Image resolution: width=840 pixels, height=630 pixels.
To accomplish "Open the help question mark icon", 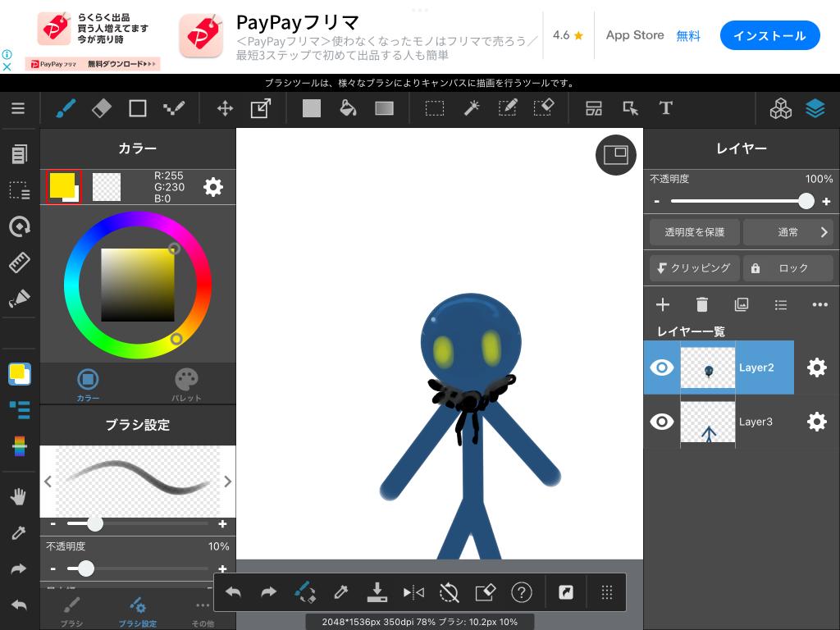I will click(521, 592).
